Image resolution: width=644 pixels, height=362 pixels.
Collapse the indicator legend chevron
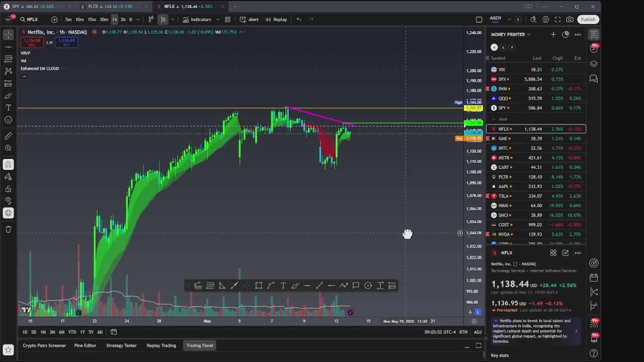24,76
